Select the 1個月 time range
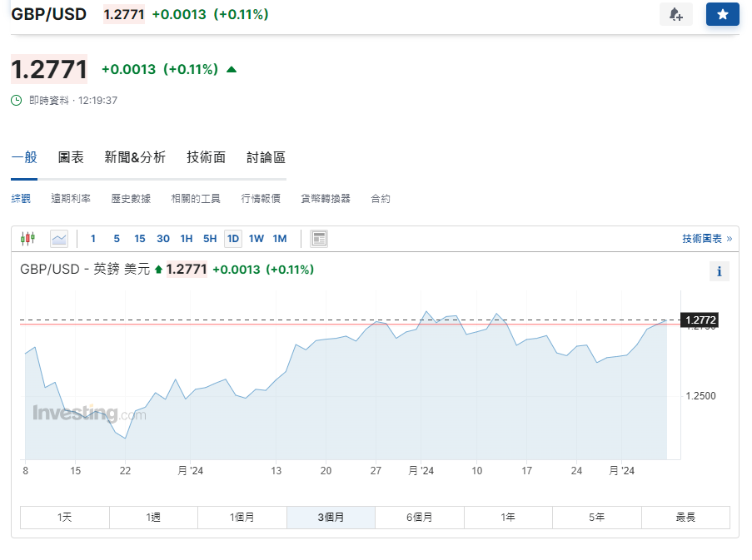Image resolution: width=752 pixels, height=560 pixels. [242, 518]
